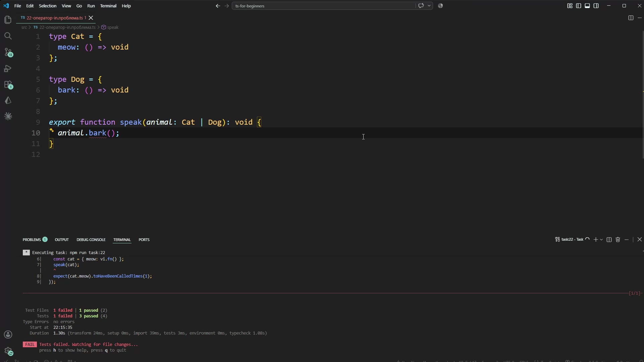Toggle the primary side bar layout button
The height and width of the screenshot is (362, 644).
coord(579,6)
